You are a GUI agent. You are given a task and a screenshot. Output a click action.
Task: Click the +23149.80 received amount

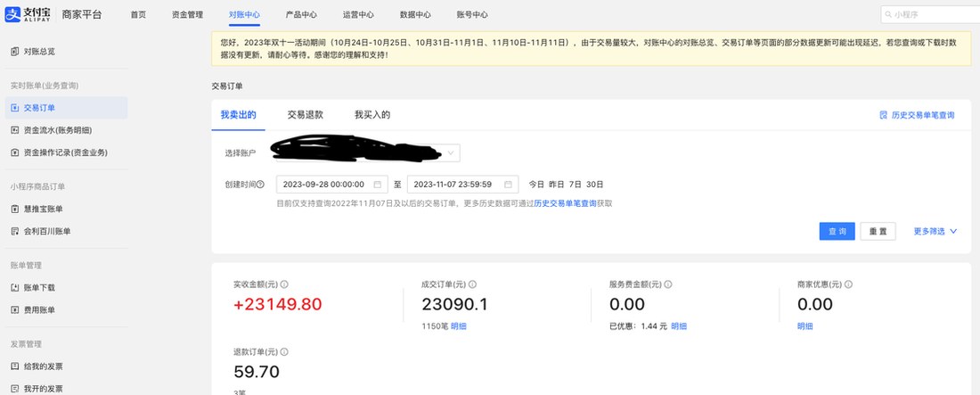click(x=277, y=305)
